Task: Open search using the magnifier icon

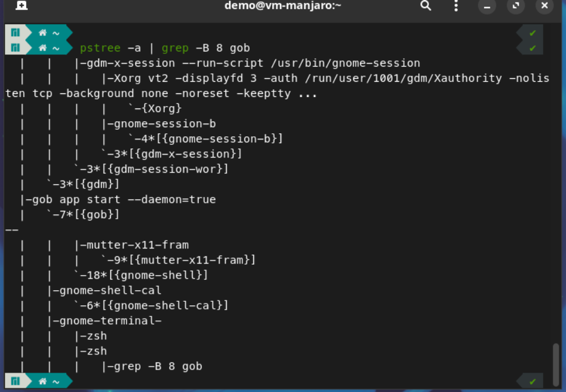Action: (425, 6)
